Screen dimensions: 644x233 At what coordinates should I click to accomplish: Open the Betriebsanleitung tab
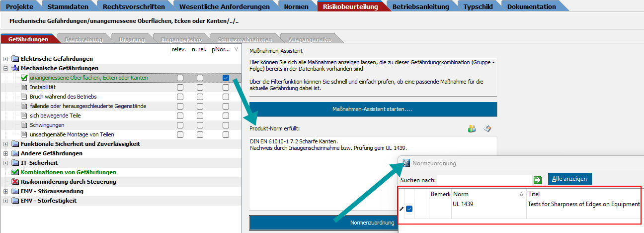point(420,6)
